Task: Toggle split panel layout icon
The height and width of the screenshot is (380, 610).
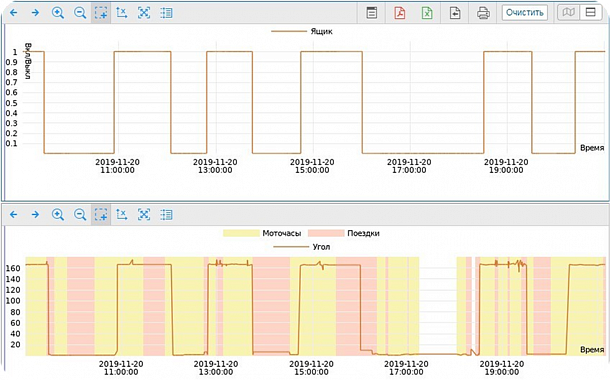Action: [591, 12]
